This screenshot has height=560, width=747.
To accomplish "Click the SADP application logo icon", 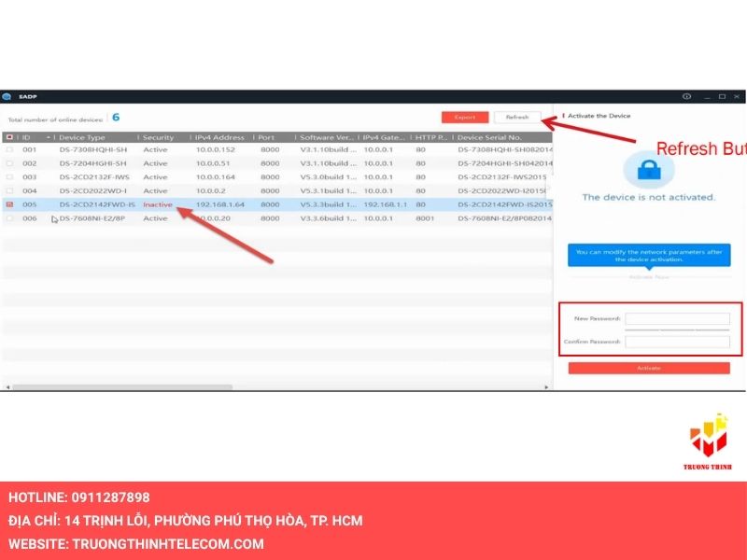I will [7, 97].
